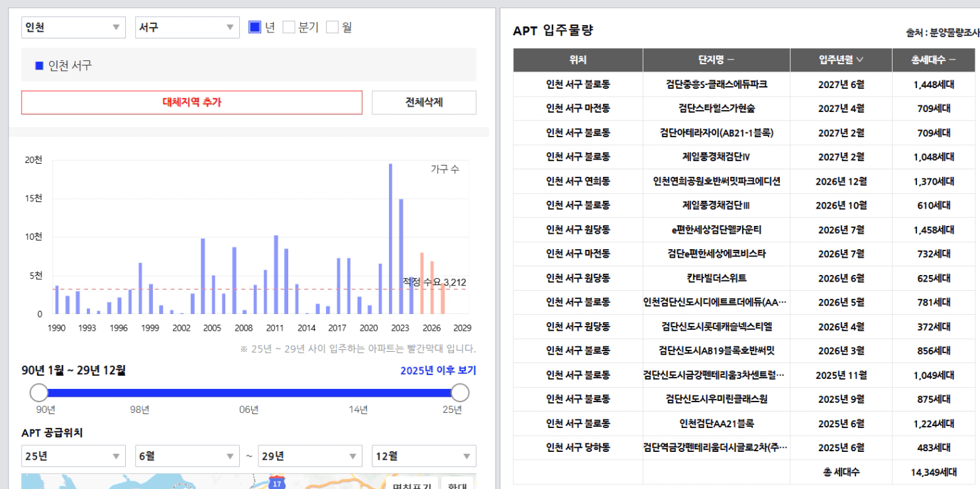Open the 25년 start year dropdown
This screenshot has height=489, width=980.
coord(73,456)
